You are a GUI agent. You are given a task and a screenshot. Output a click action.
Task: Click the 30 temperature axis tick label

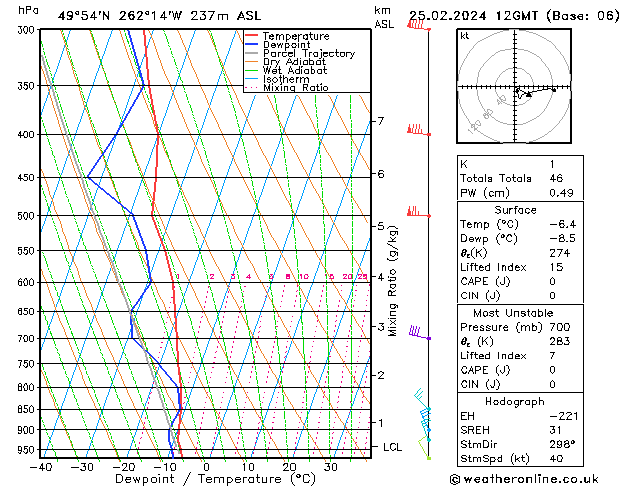331,468
